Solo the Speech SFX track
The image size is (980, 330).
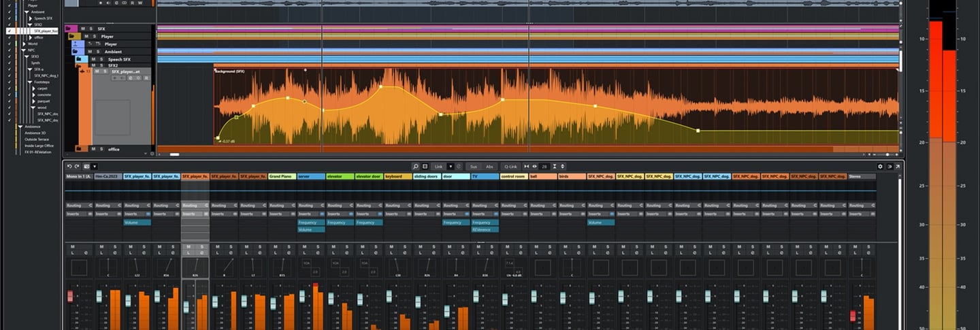point(102,59)
